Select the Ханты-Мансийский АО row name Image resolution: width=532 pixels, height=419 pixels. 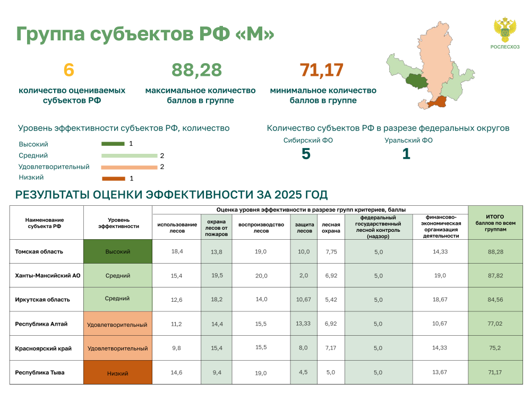(x=47, y=276)
